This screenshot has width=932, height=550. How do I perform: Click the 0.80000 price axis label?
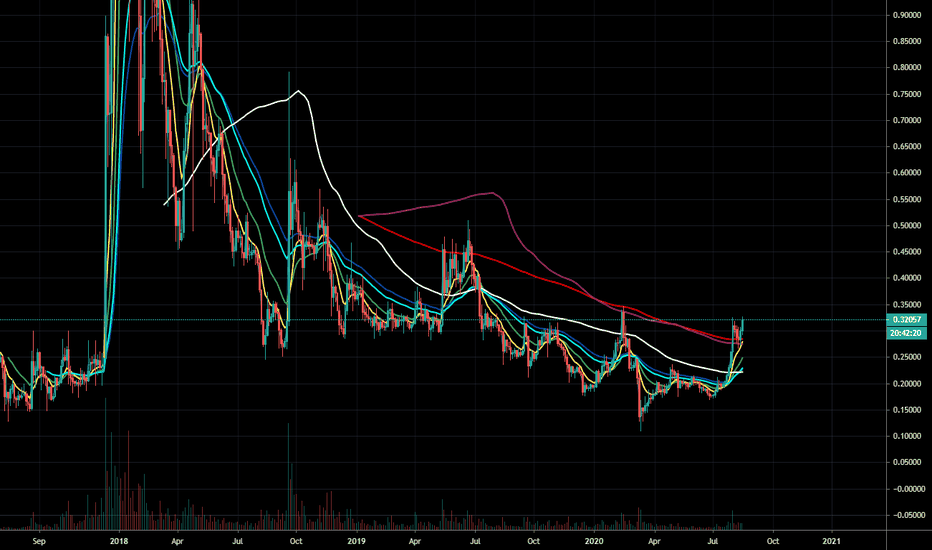[x=908, y=68]
